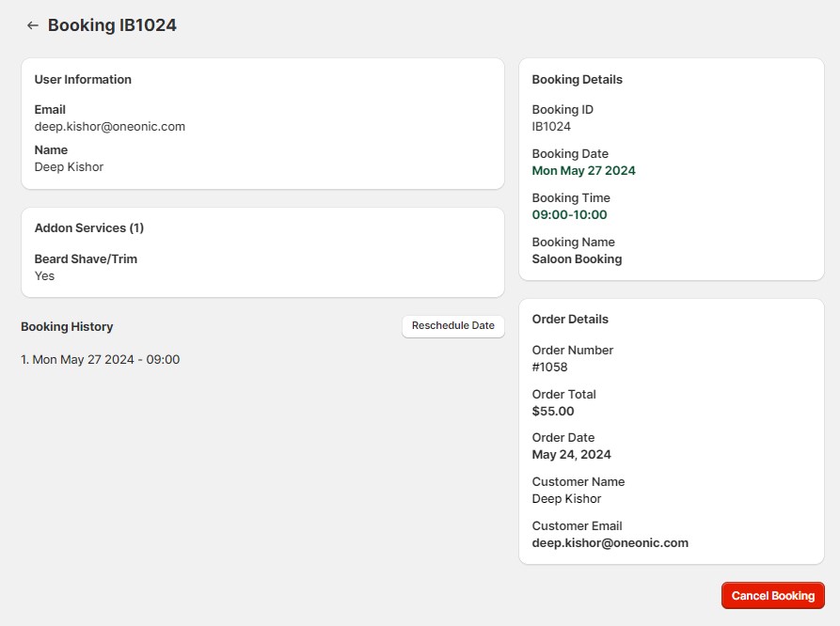
Task: Click the Booking ID value IB1024
Action: [x=551, y=127]
